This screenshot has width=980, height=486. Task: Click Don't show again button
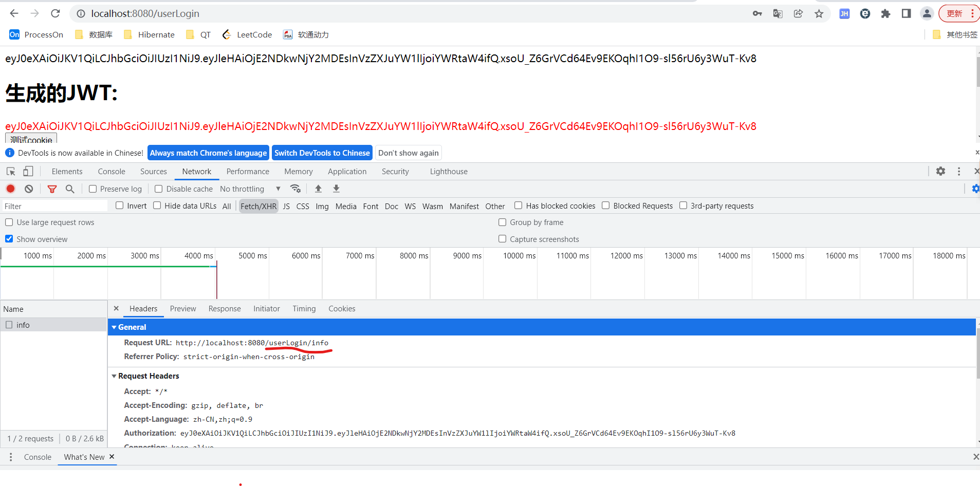(409, 153)
